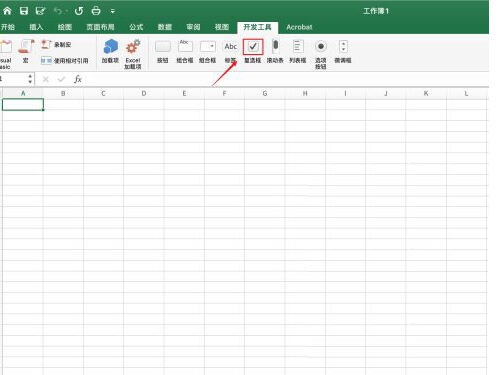The height and width of the screenshot is (375, 500).
Task: Go to the 公式 tab
Action: pos(136,27)
